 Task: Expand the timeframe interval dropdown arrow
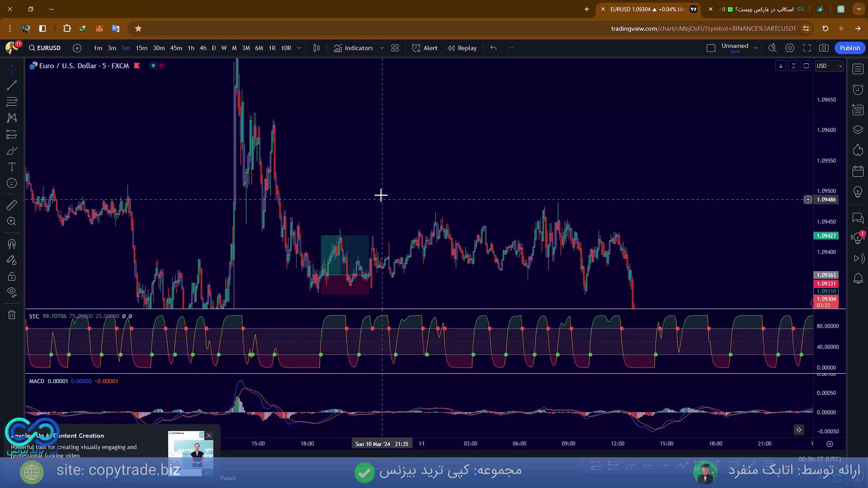click(299, 48)
